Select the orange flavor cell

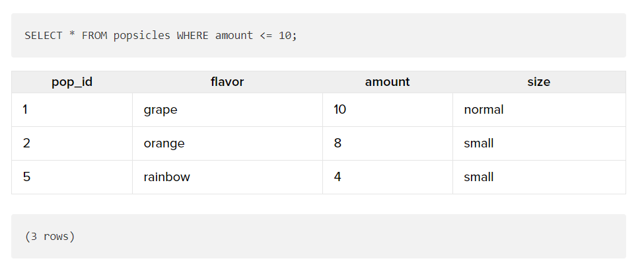click(x=227, y=143)
